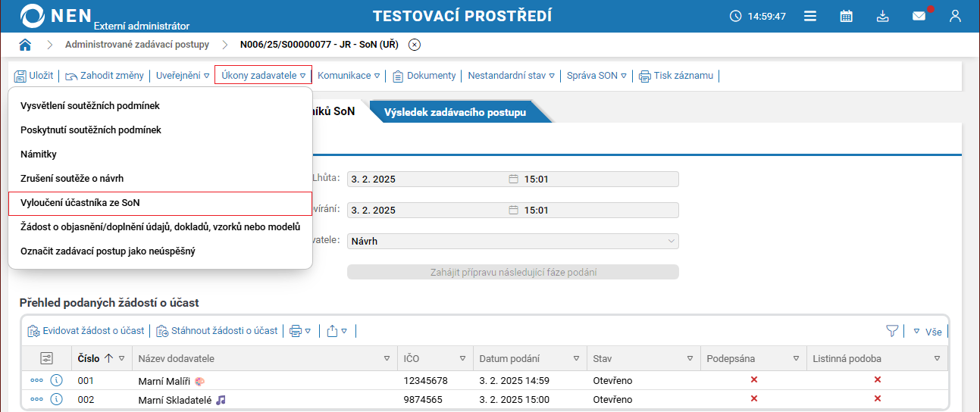Close the N006/25/S00000077 breadcrumb tab
Screen dimensions: 980x412
(415, 45)
